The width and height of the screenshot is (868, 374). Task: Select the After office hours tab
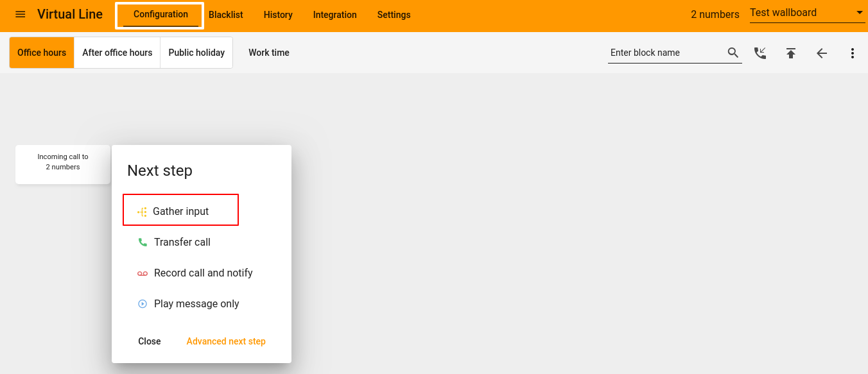pos(117,53)
